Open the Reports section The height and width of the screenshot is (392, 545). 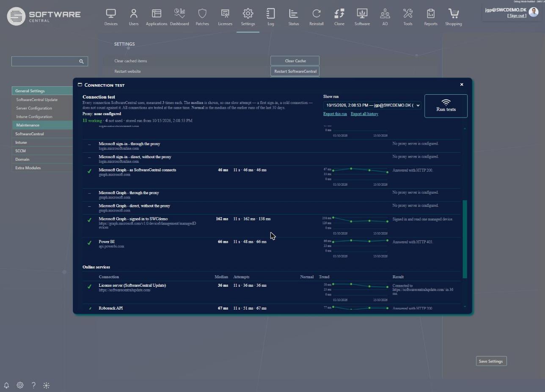[431, 17]
